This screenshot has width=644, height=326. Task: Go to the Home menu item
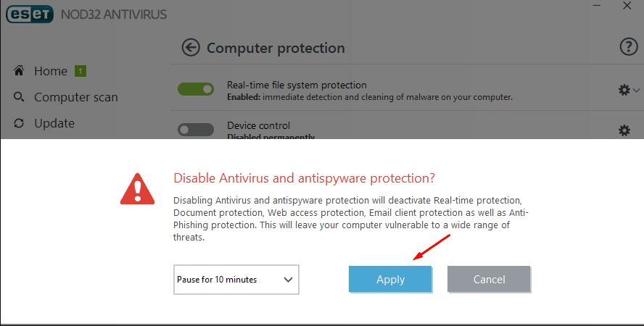[51, 71]
